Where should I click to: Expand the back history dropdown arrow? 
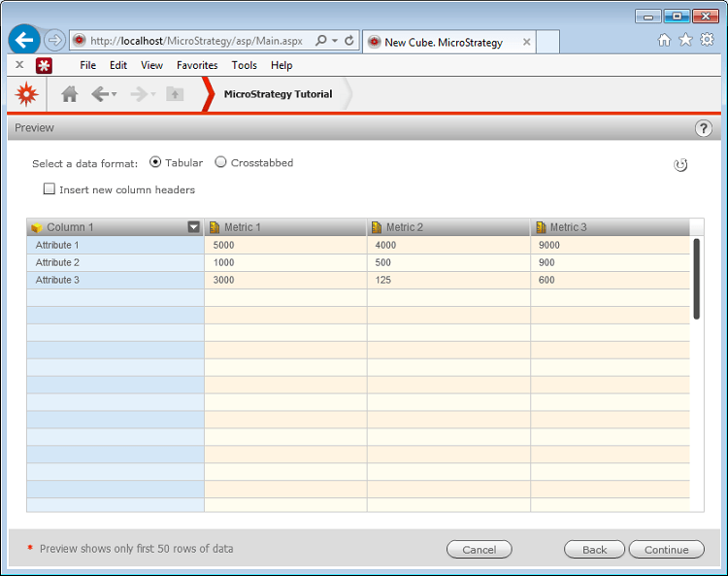(115, 94)
